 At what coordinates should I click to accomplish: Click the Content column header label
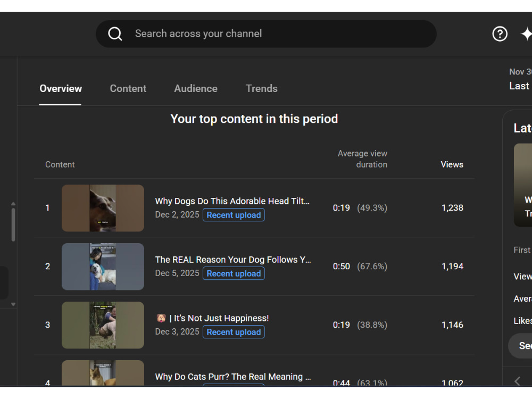60,164
